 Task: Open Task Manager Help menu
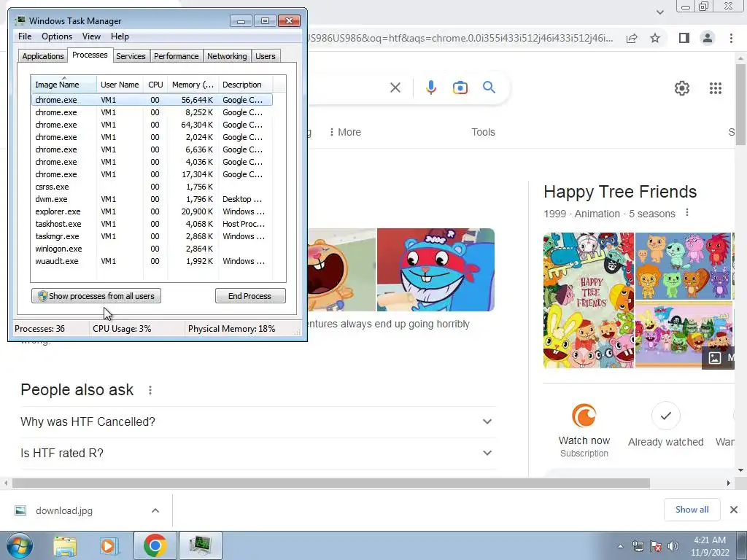click(120, 36)
